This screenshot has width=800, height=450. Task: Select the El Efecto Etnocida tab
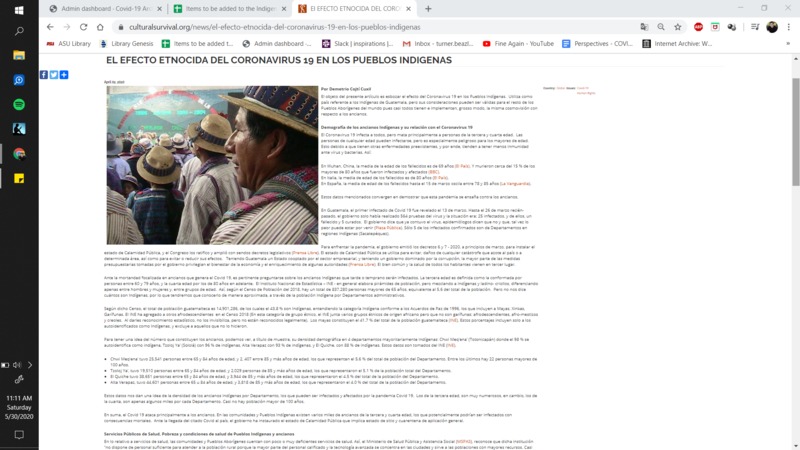coord(355,9)
